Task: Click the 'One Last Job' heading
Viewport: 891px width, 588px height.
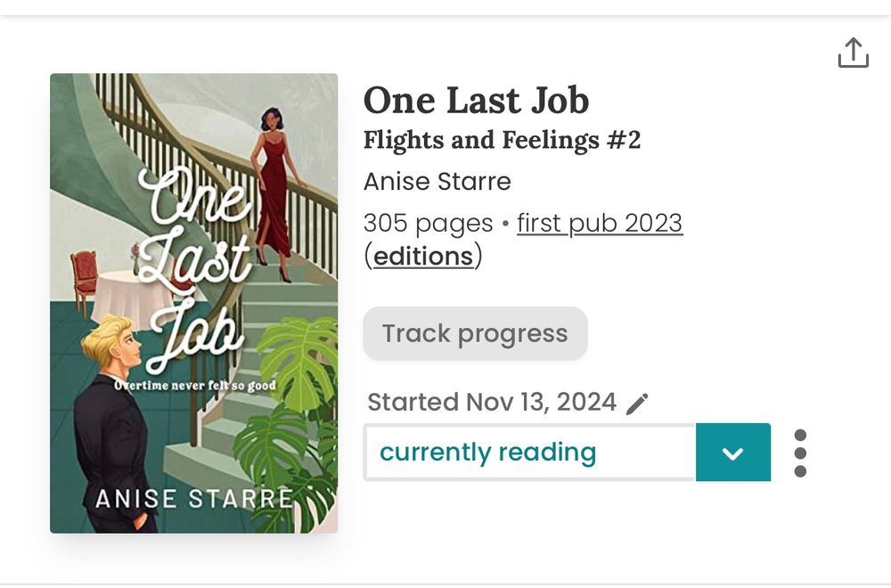Action: (x=476, y=101)
